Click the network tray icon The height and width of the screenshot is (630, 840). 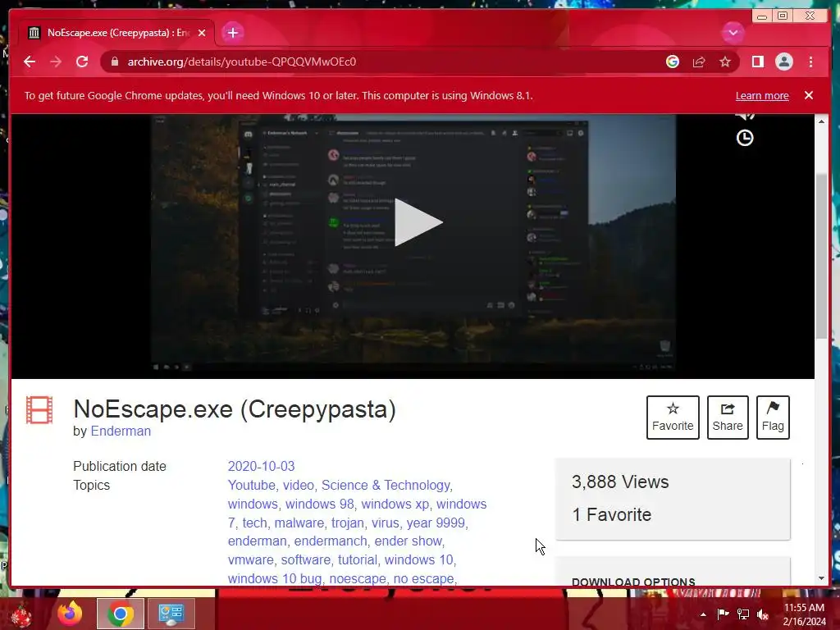click(x=743, y=614)
